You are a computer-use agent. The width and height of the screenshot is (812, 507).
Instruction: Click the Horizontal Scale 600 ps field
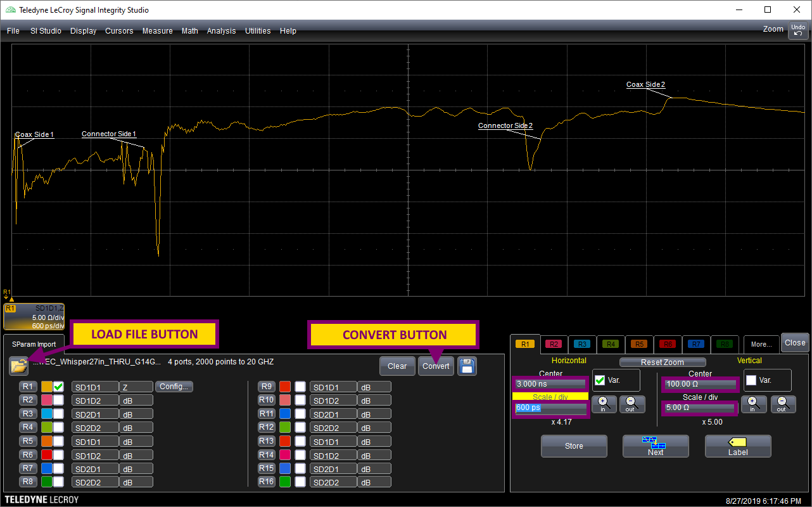click(550, 408)
